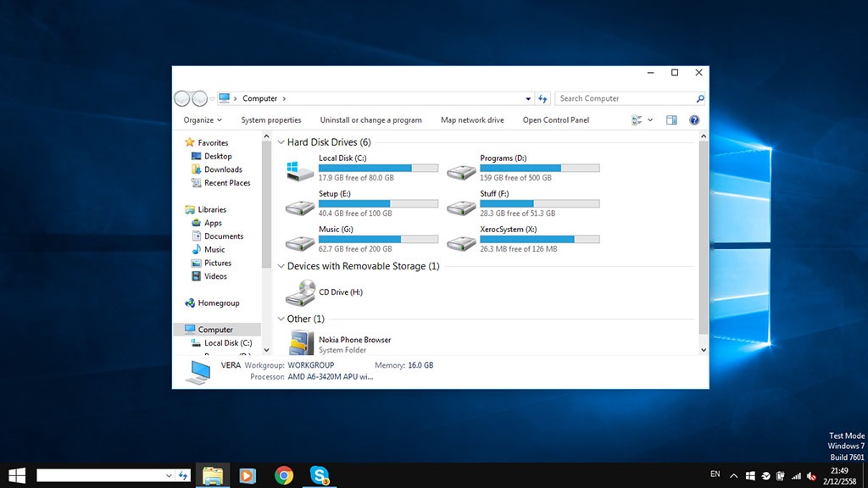Screen dimensions: 868x488
Task: Open Local Disk (C:) in navigation tree
Action: [x=227, y=343]
